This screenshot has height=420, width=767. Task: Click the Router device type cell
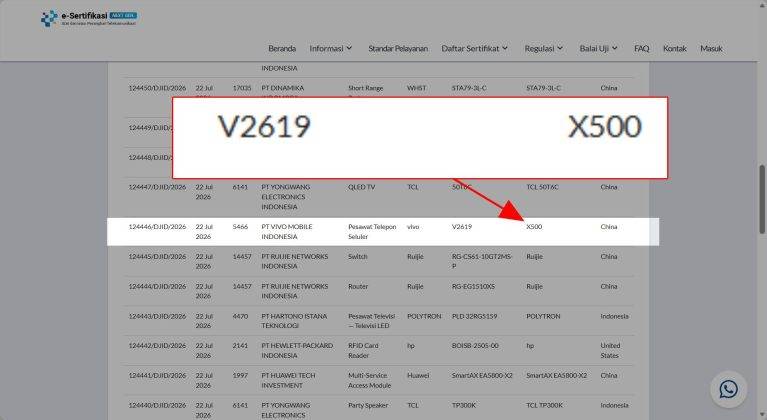(358, 287)
